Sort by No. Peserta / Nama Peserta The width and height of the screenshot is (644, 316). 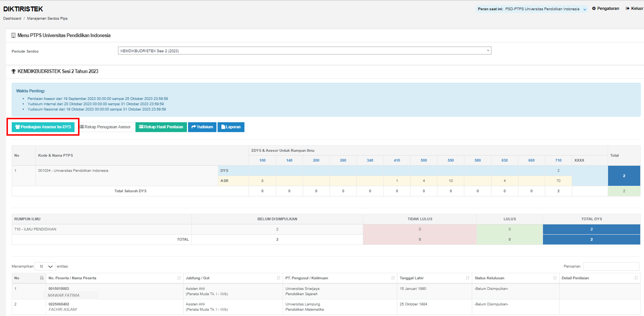pos(114,278)
